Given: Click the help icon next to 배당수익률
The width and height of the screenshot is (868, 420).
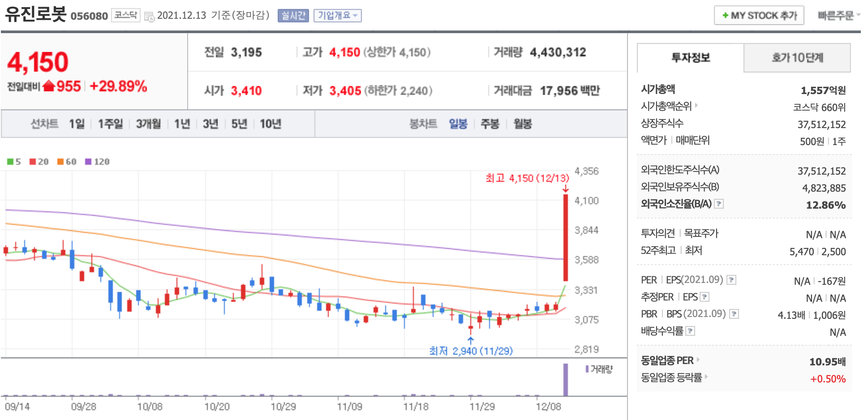Looking at the screenshot, I should tap(691, 331).
